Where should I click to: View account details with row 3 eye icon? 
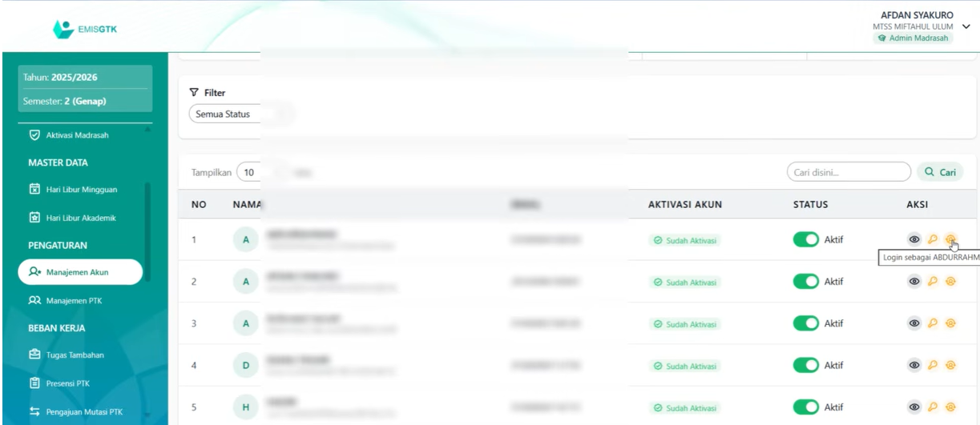(x=913, y=323)
